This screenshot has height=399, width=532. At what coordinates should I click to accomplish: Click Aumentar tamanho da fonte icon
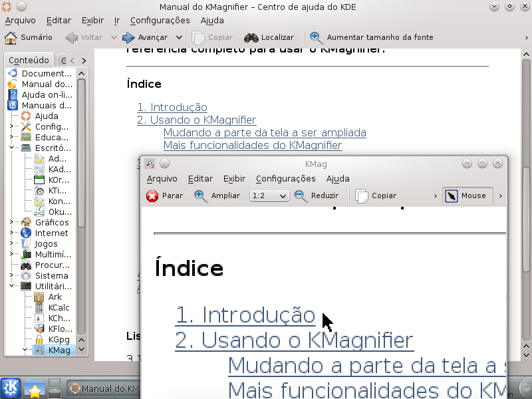click(317, 38)
